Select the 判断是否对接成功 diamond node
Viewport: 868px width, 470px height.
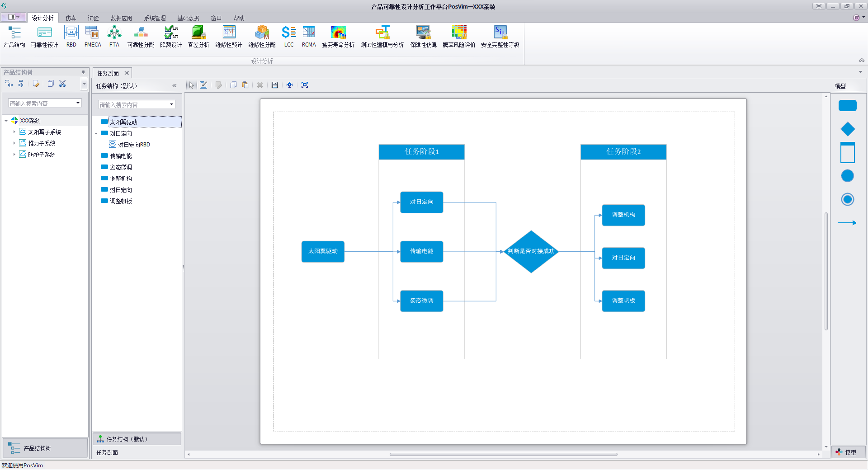coord(531,251)
